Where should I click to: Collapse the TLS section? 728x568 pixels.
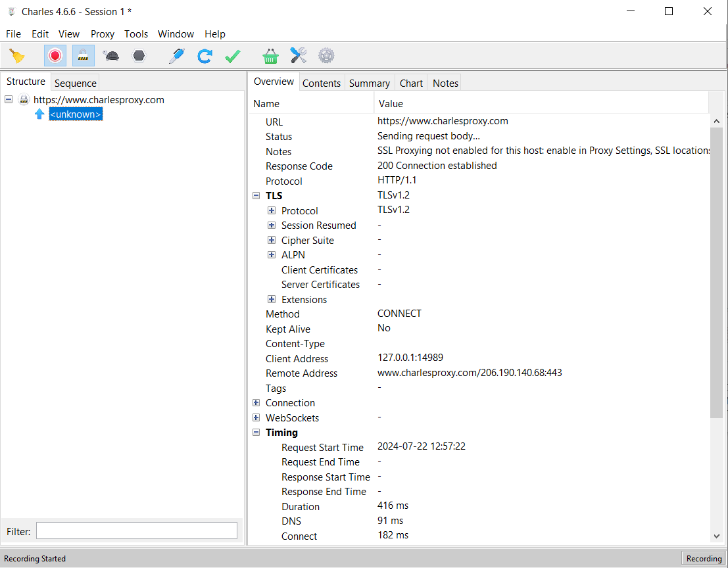pos(256,195)
